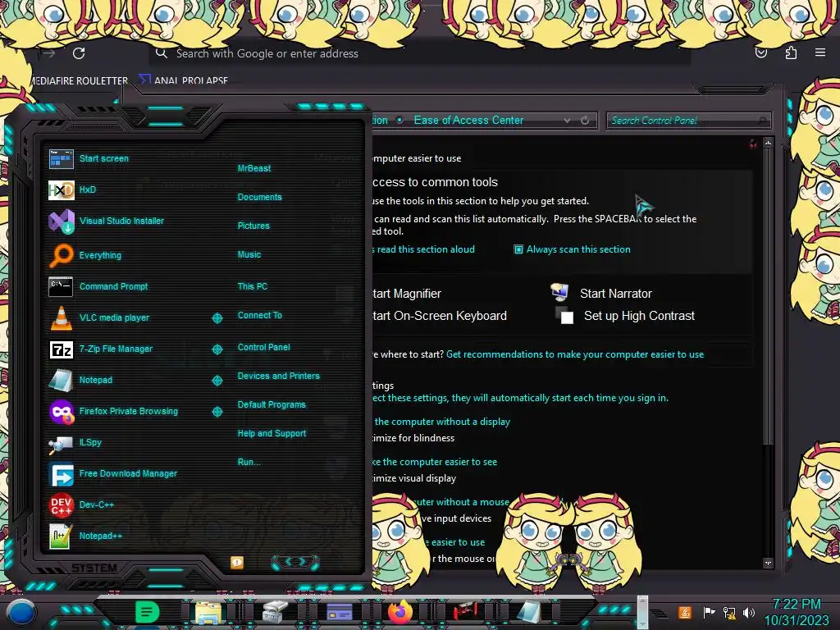Click Start Magnifier link
The image size is (840, 630).
coord(407,294)
